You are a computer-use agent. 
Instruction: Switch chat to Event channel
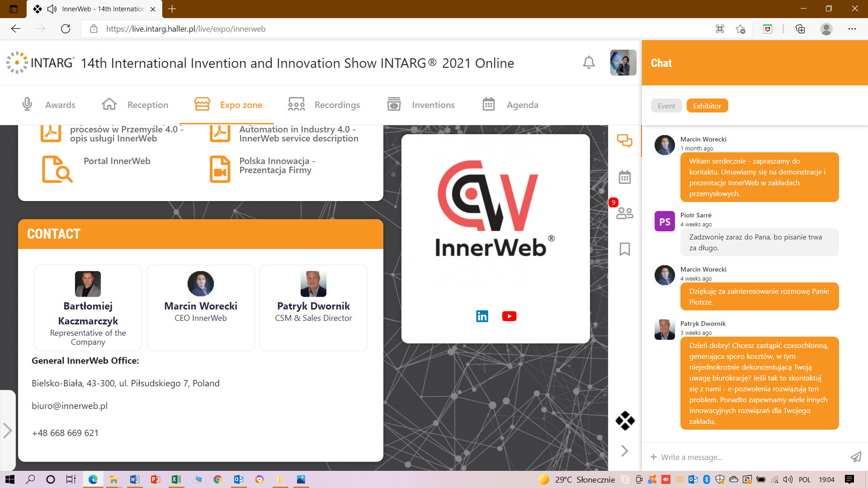pyautogui.click(x=666, y=106)
